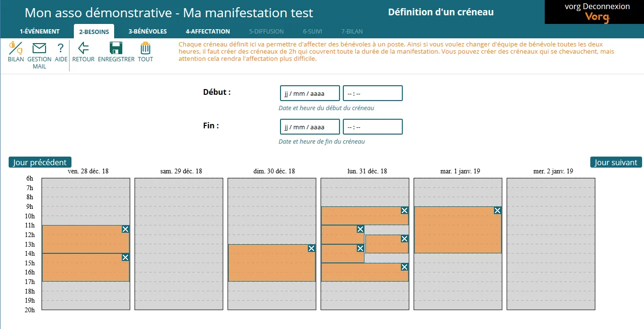Switch to the 1-Événement tab
Image resolution: width=644 pixels, height=329 pixels.
[x=40, y=32]
